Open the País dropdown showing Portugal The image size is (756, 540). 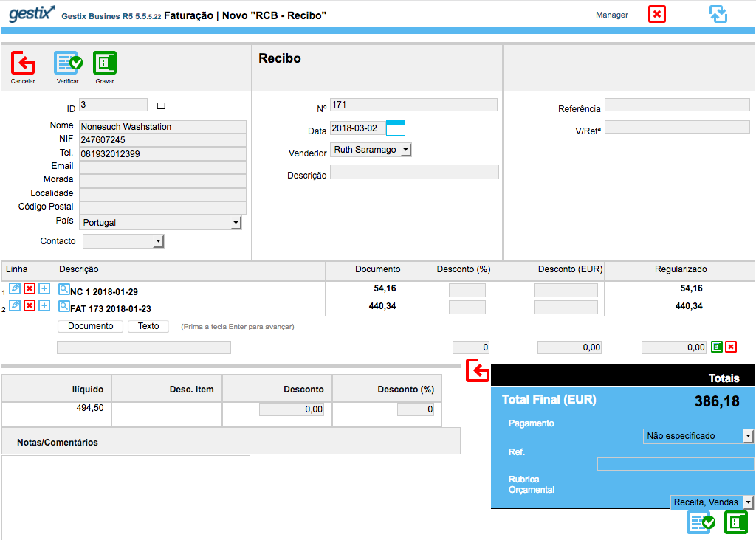tap(160, 223)
